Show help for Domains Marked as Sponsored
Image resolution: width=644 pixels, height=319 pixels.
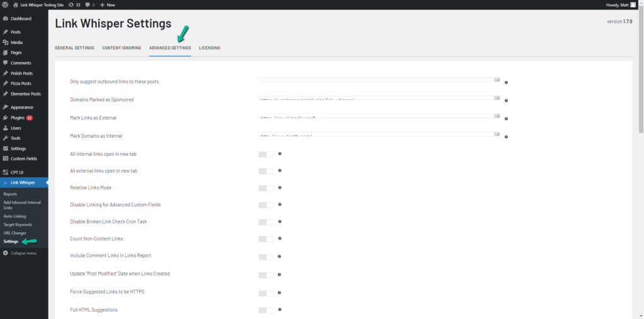pyautogui.click(x=506, y=100)
